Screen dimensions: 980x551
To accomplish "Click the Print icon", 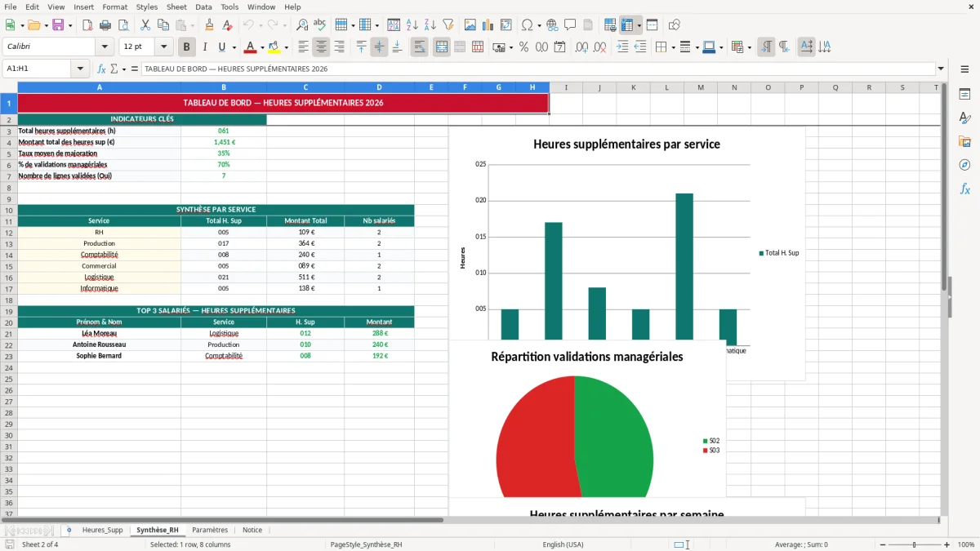I will click(x=105, y=25).
